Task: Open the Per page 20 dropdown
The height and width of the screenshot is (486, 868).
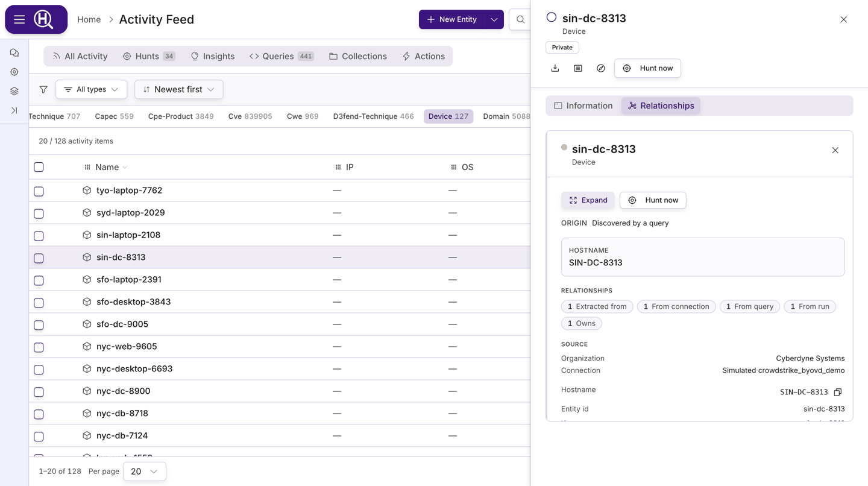Action: pos(145,472)
